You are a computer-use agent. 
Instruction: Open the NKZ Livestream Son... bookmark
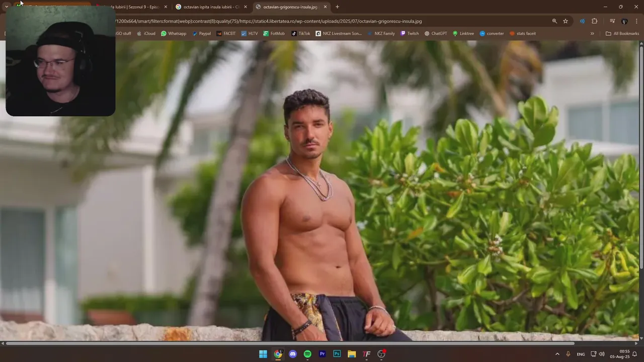(x=339, y=34)
